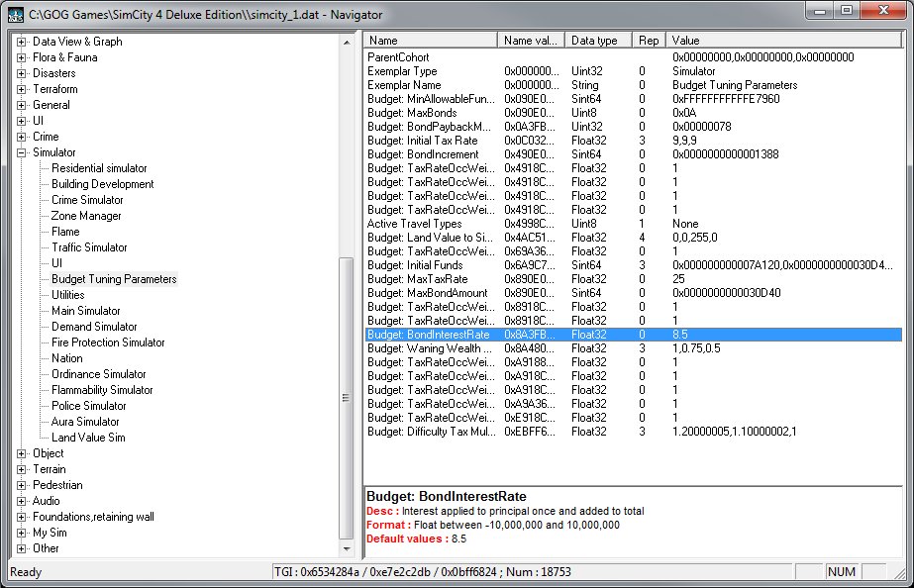Image resolution: width=914 pixels, height=588 pixels.
Task: Select Demand Simulator in tree
Action: point(94,327)
